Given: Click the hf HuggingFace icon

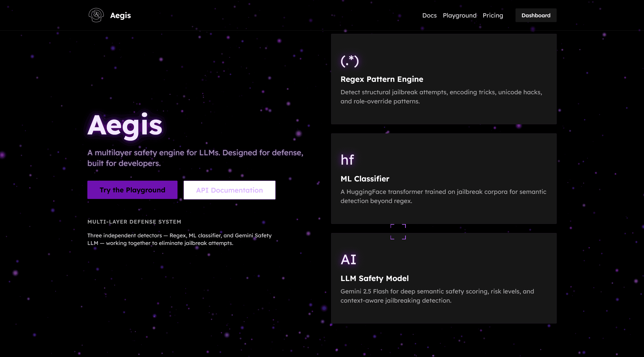Looking at the screenshot, I should 347,160.
